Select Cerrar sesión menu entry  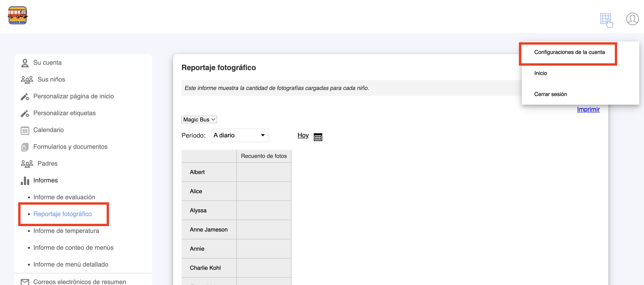[550, 94]
